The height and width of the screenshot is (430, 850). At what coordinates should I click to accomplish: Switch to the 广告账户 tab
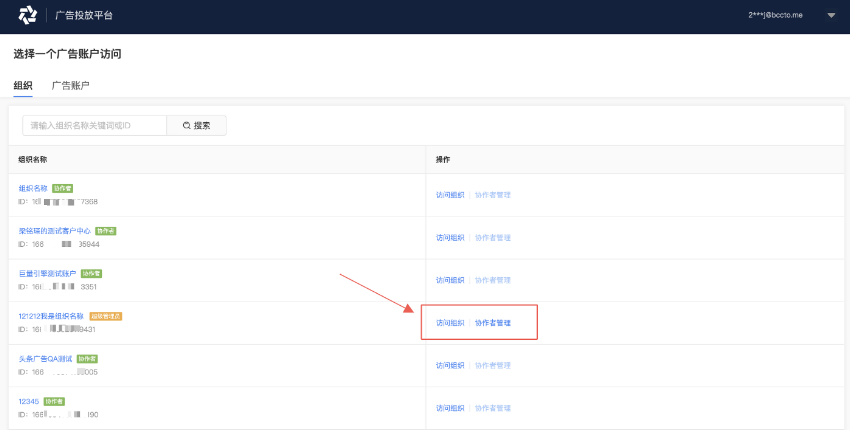[70, 86]
